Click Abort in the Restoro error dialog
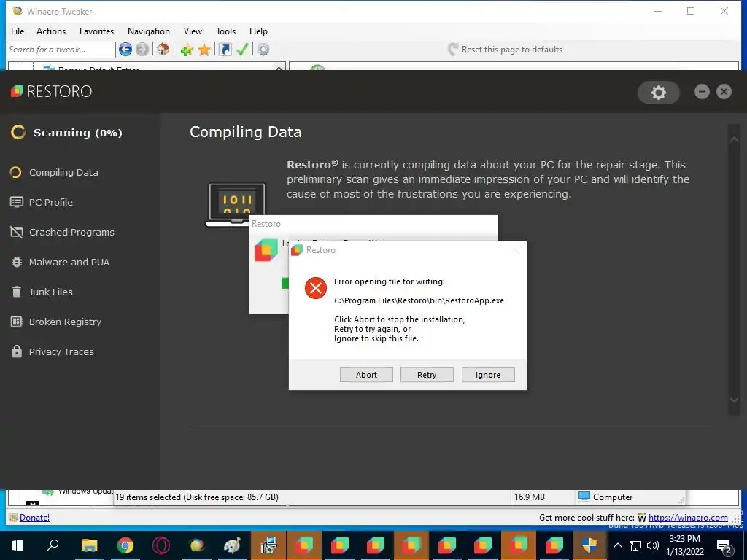This screenshot has width=747, height=560. coord(366,375)
